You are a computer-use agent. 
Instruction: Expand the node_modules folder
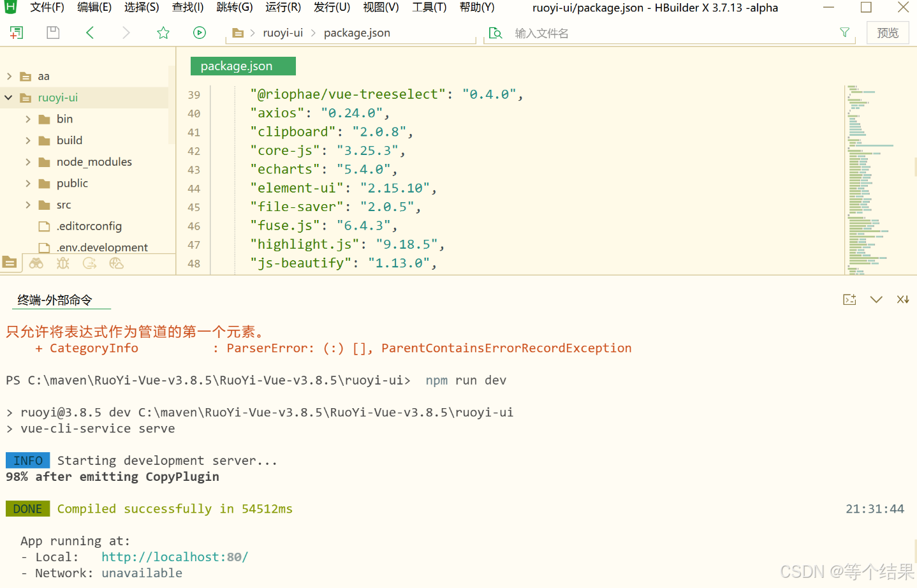point(28,162)
